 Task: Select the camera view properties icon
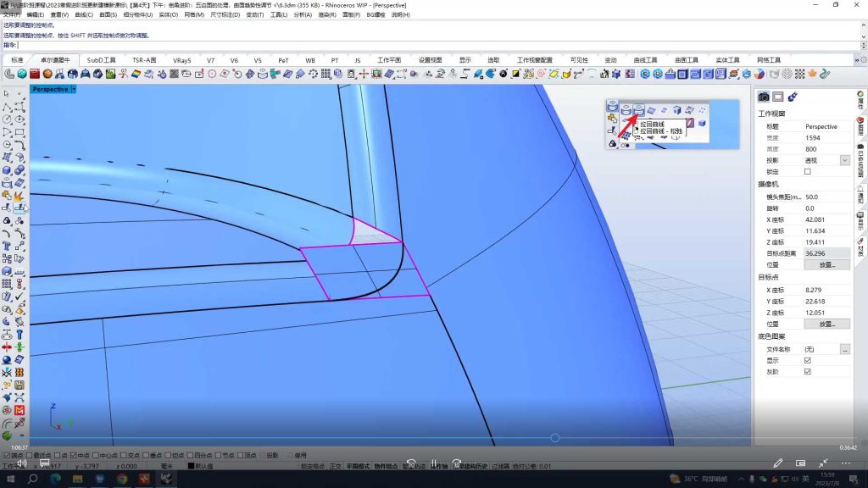pyautogui.click(x=764, y=97)
